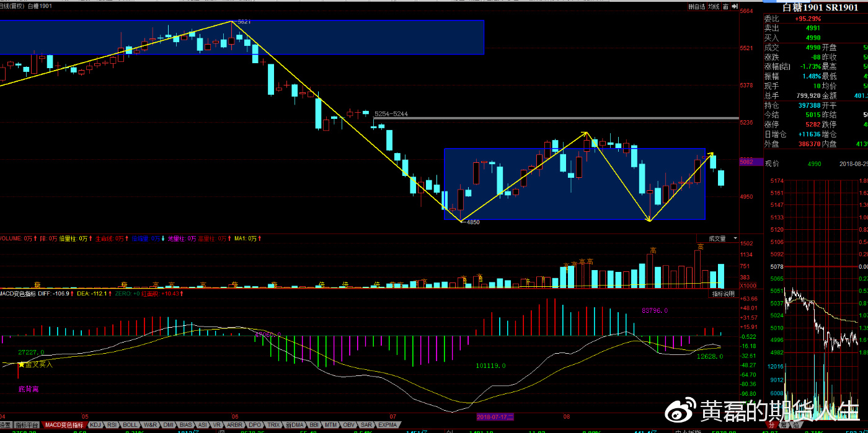Click the 指标说明 button
868x433 pixels.
(722, 294)
